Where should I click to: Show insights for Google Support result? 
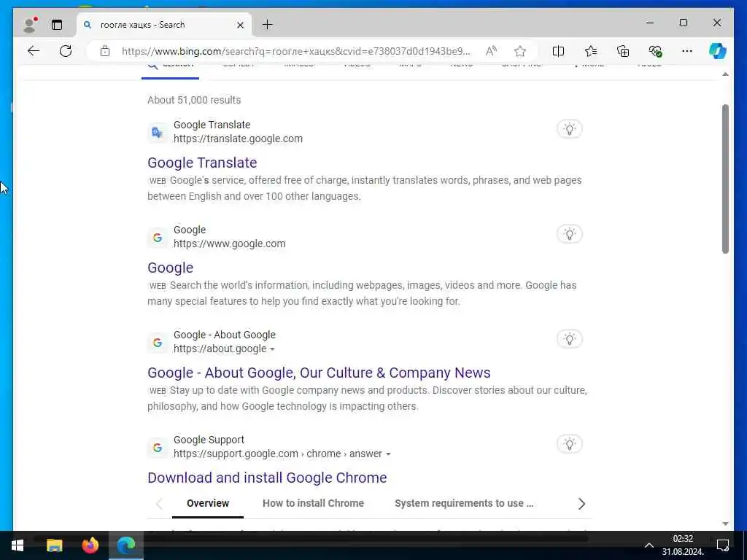[569, 444]
